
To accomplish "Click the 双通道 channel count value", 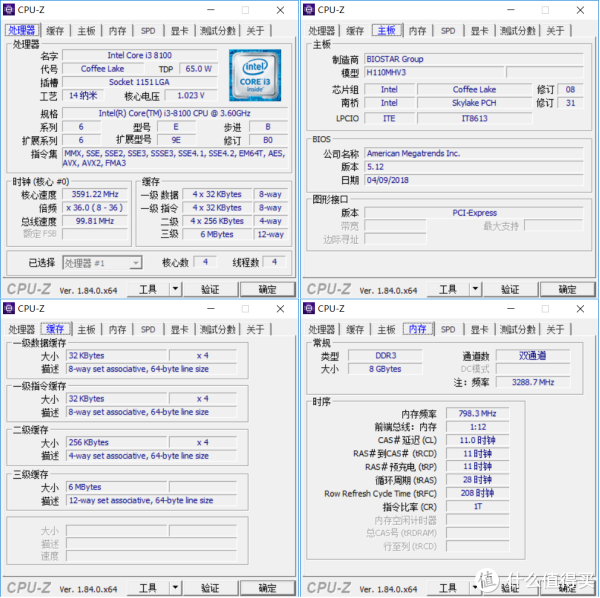I will coord(533,356).
